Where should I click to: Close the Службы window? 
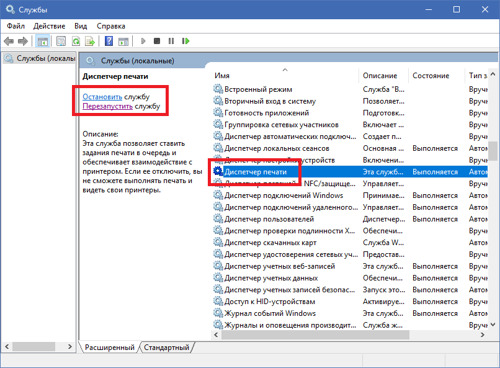(485, 9)
